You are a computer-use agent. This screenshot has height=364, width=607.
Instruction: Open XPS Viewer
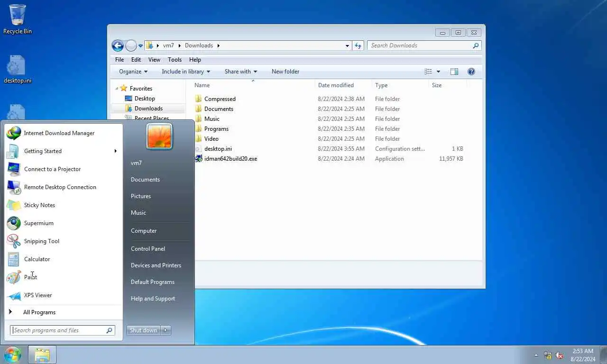coord(63,295)
